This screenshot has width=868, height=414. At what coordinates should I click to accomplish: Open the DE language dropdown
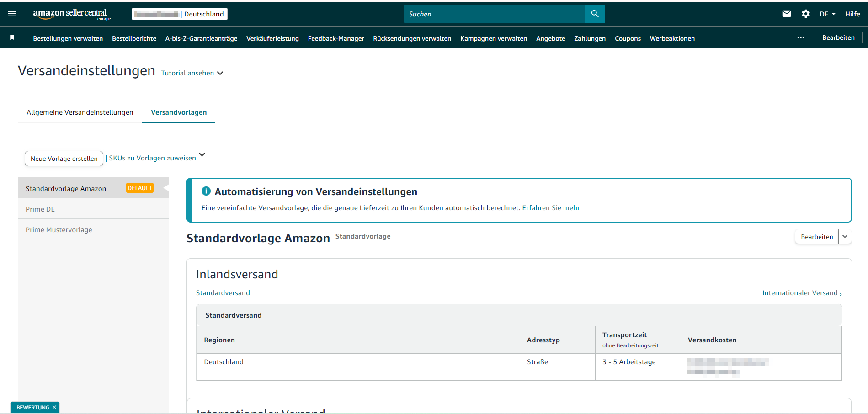coord(827,14)
